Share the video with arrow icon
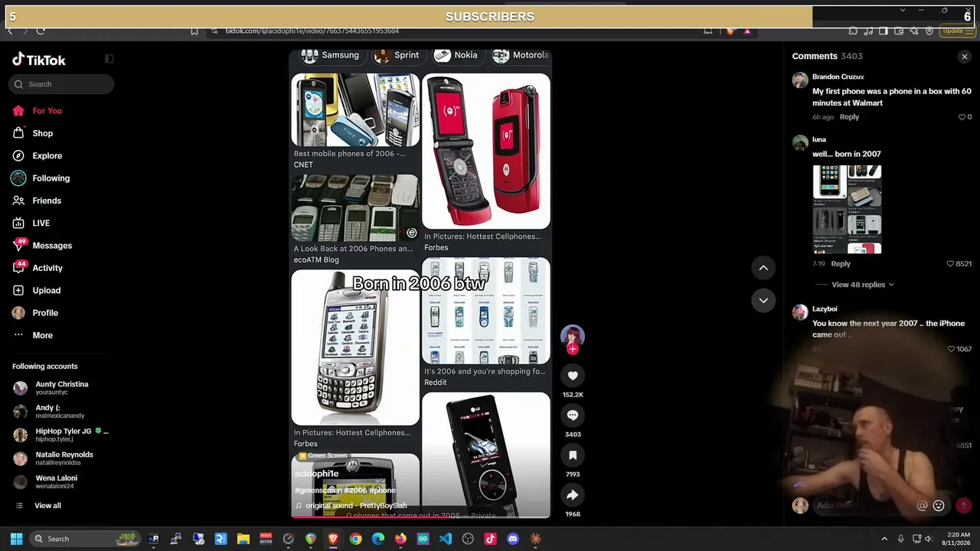 pos(573,495)
